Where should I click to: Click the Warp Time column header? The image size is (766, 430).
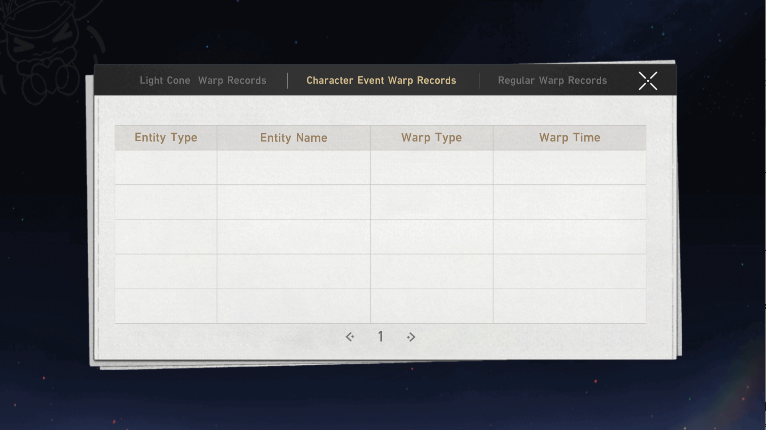point(570,138)
